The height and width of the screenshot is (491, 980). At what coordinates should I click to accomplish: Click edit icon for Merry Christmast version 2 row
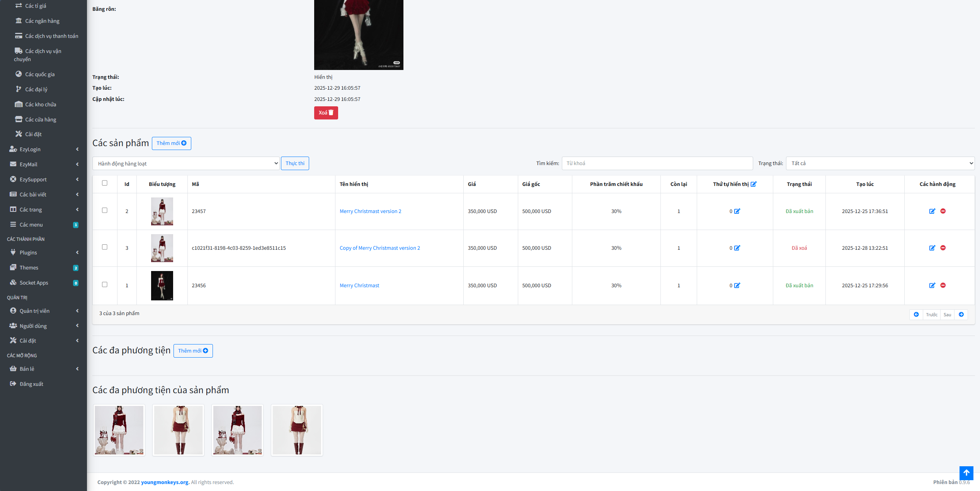(x=932, y=211)
